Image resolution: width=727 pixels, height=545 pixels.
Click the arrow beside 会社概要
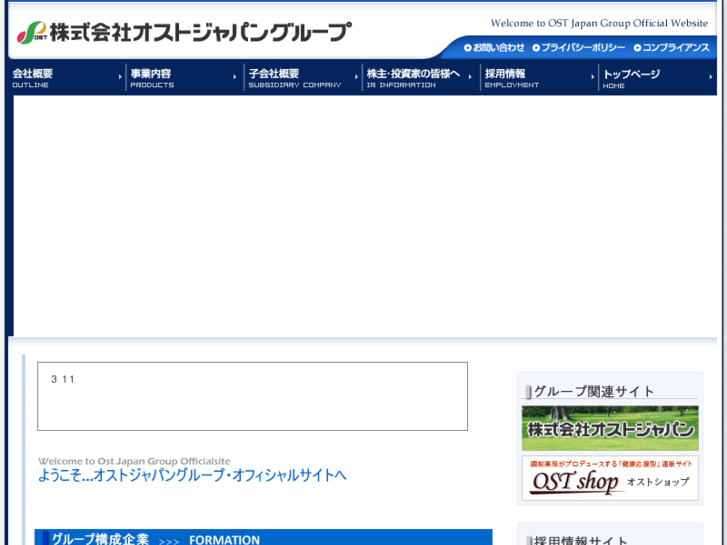[x=120, y=77]
